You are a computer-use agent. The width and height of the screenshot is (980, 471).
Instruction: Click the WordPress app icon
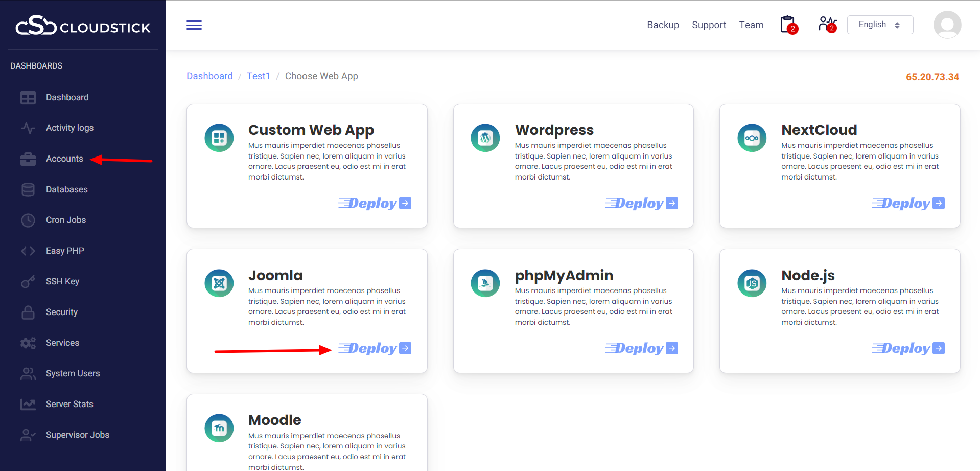tap(485, 138)
